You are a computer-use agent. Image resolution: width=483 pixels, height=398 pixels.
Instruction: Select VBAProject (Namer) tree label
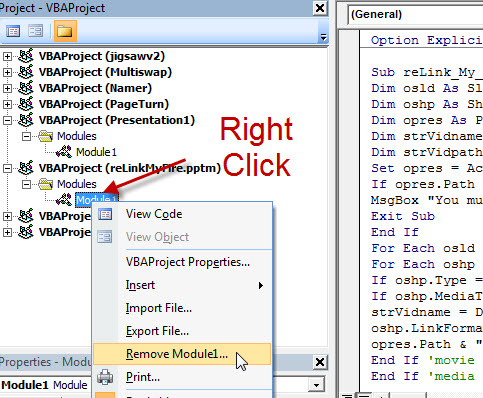pos(95,88)
